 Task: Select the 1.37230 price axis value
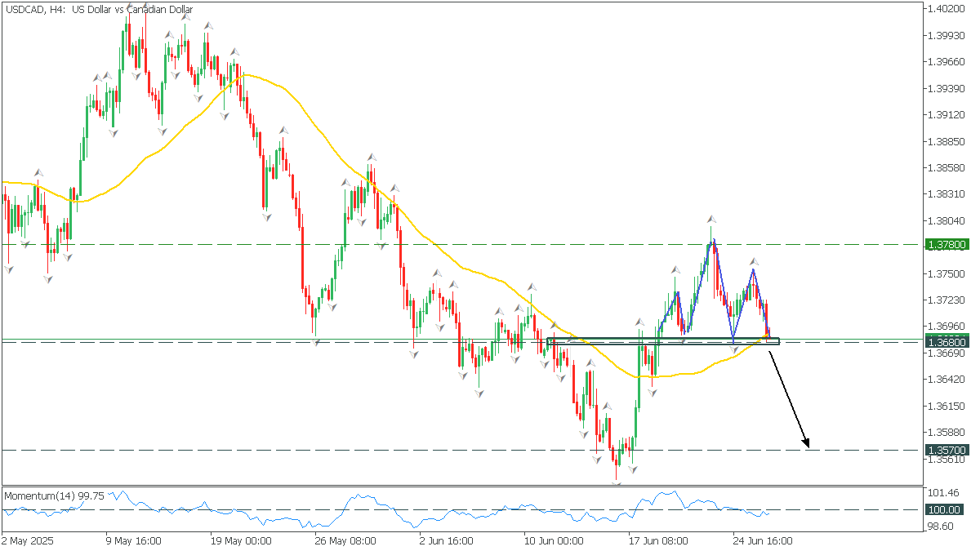[x=948, y=300]
